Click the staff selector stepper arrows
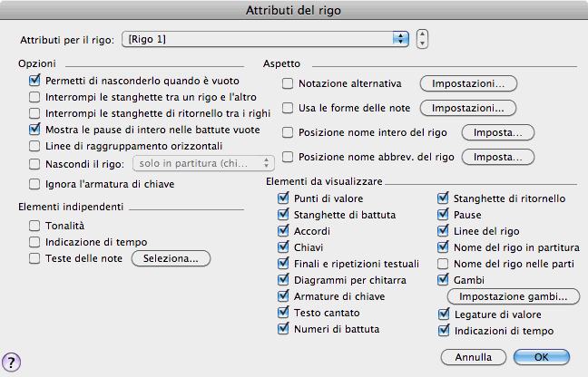The image size is (588, 377). click(x=422, y=39)
